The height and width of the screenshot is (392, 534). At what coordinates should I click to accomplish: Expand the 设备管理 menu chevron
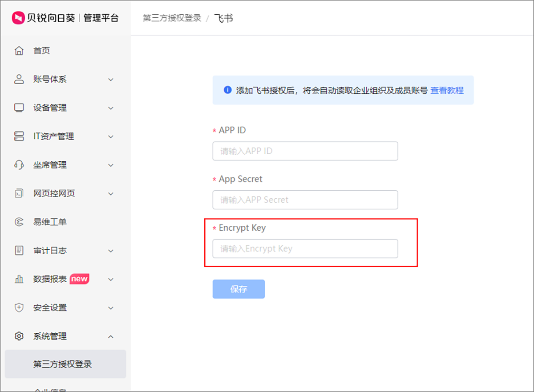111,108
